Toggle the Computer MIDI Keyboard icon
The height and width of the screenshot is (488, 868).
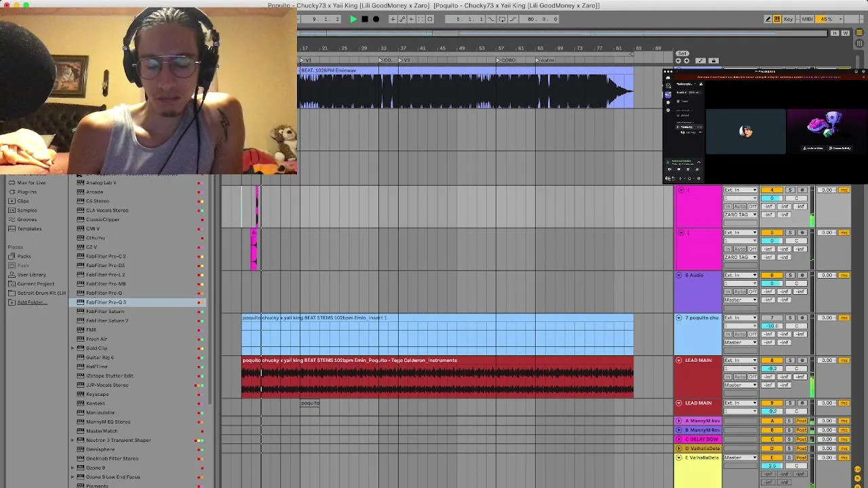tap(777, 19)
